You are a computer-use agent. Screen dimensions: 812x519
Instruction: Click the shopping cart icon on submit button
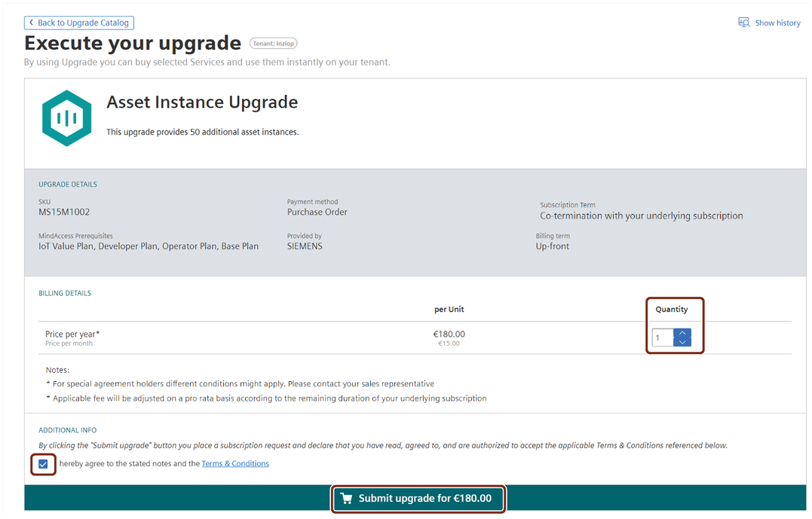tap(347, 499)
